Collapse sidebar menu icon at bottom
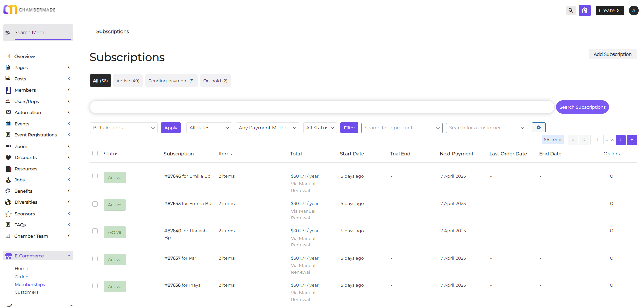 9,305
